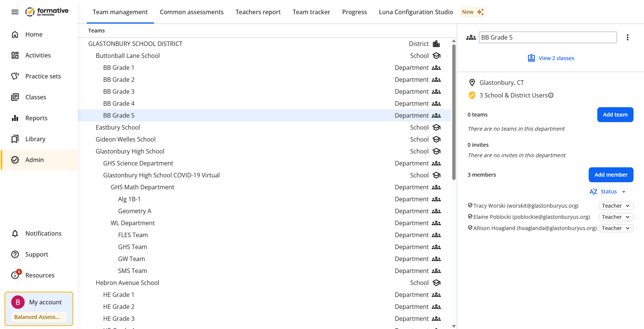Open the Common assessments tab
Image resolution: width=644 pixels, height=329 pixels.
pos(192,12)
